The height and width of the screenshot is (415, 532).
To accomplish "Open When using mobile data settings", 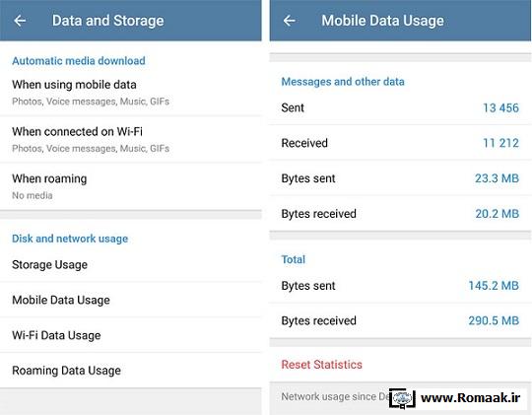I will [131, 93].
